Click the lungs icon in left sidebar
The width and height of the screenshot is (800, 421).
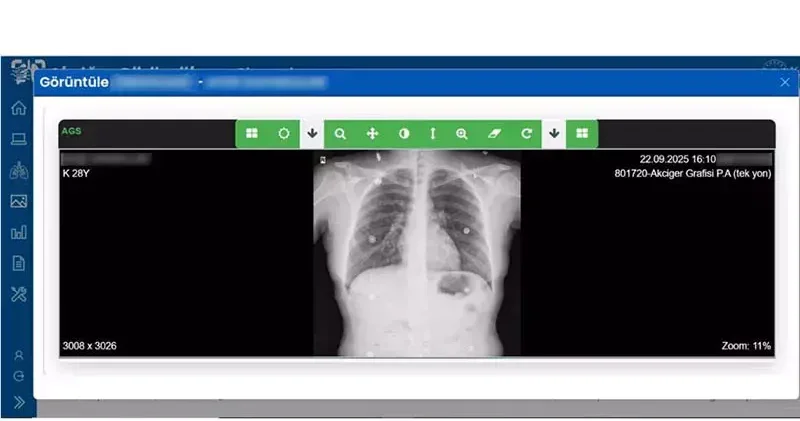pyautogui.click(x=18, y=170)
